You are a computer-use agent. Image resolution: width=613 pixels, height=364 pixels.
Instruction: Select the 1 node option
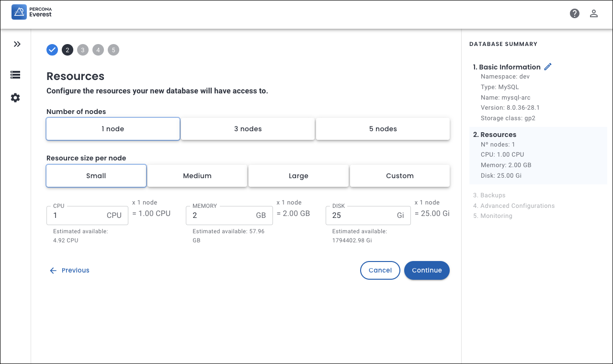click(113, 129)
